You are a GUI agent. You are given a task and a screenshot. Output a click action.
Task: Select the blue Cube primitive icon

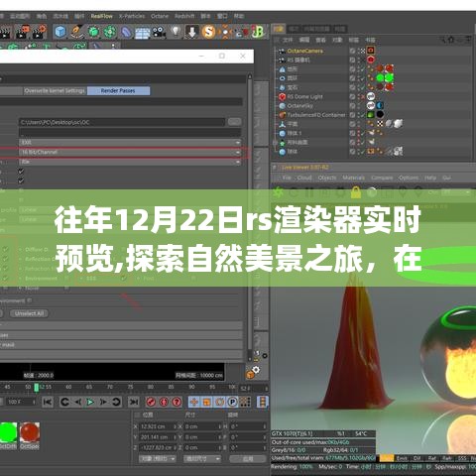click(60, 32)
